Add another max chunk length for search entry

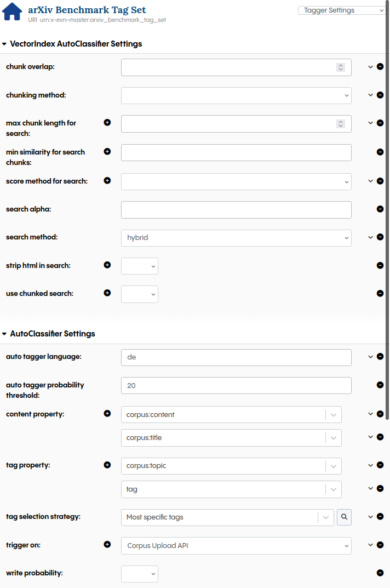[107, 123]
